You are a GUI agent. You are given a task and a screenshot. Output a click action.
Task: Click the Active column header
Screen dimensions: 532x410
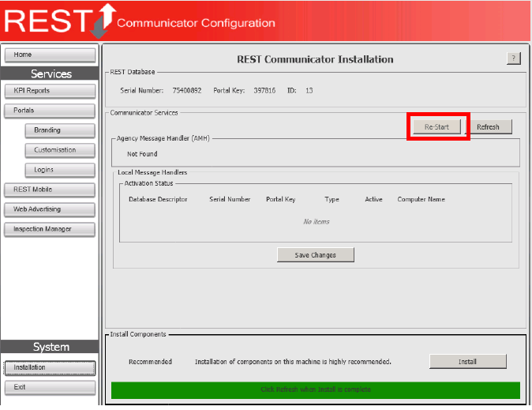(373, 199)
